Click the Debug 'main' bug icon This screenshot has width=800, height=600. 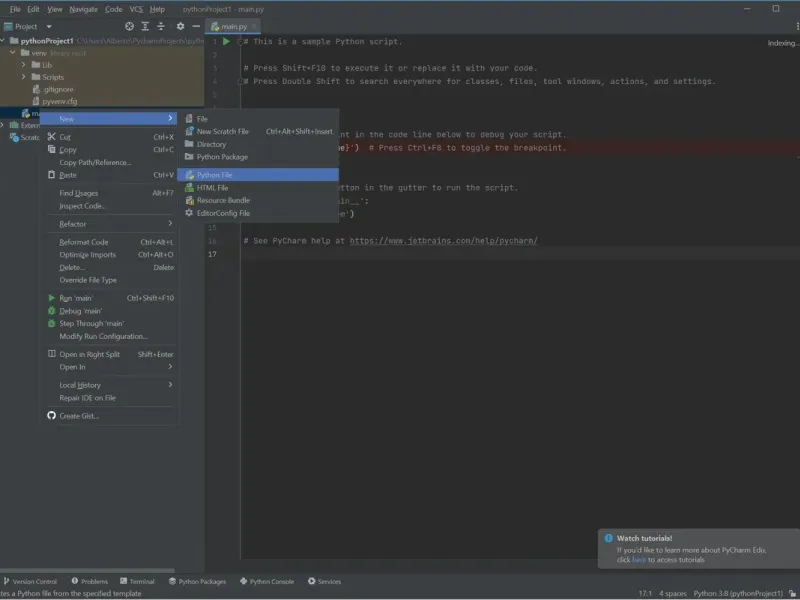coord(52,311)
